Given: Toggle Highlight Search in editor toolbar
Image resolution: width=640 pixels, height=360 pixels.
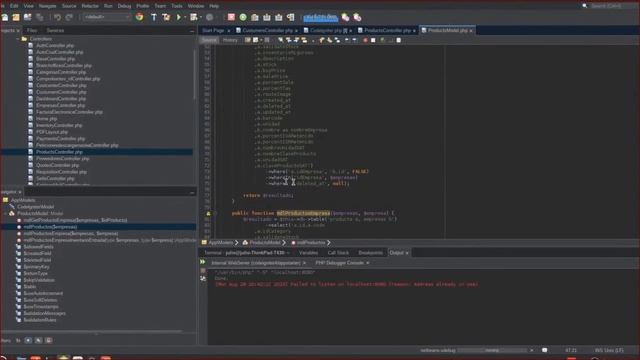Looking at the screenshot, I should pyautogui.click(x=304, y=40).
